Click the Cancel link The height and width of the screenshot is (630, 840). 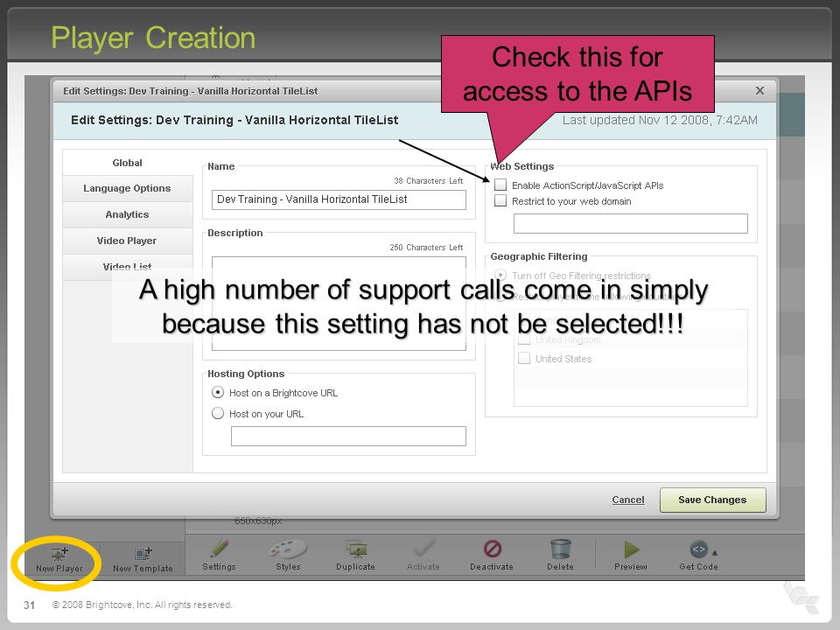(x=628, y=500)
